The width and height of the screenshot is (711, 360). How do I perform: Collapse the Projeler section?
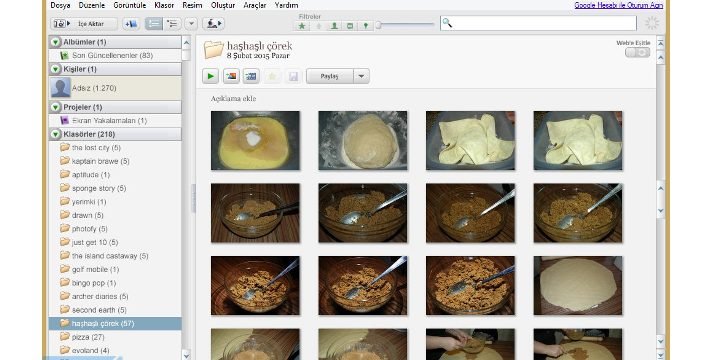point(55,107)
